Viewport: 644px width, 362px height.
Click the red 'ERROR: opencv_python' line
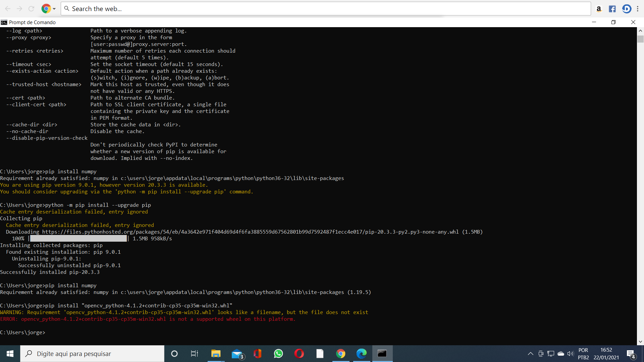(148, 319)
